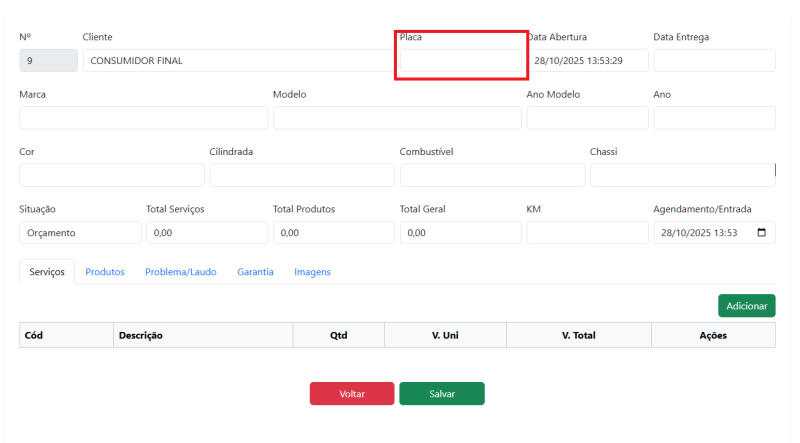This screenshot has height=443, width=800.
Task: Focus the KM input field
Action: [x=587, y=233]
